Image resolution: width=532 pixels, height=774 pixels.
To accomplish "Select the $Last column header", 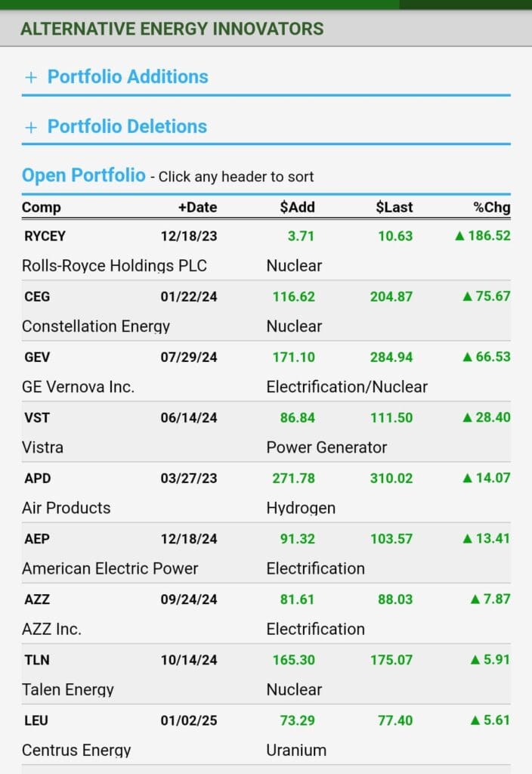I will coord(394,207).
